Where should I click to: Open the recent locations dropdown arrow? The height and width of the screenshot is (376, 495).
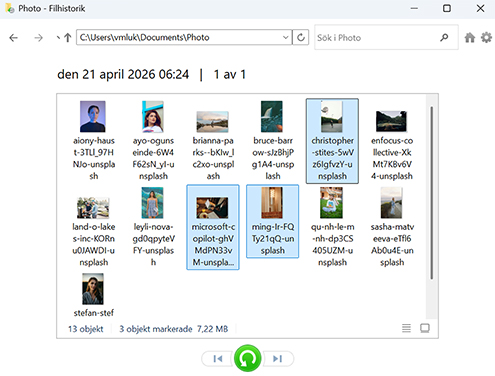pos(58,38)
